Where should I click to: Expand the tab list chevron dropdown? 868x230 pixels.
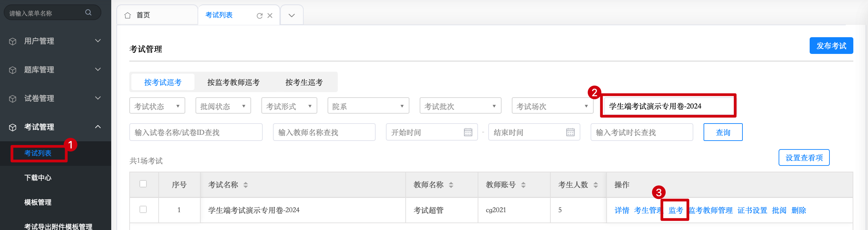pos(292,15)
